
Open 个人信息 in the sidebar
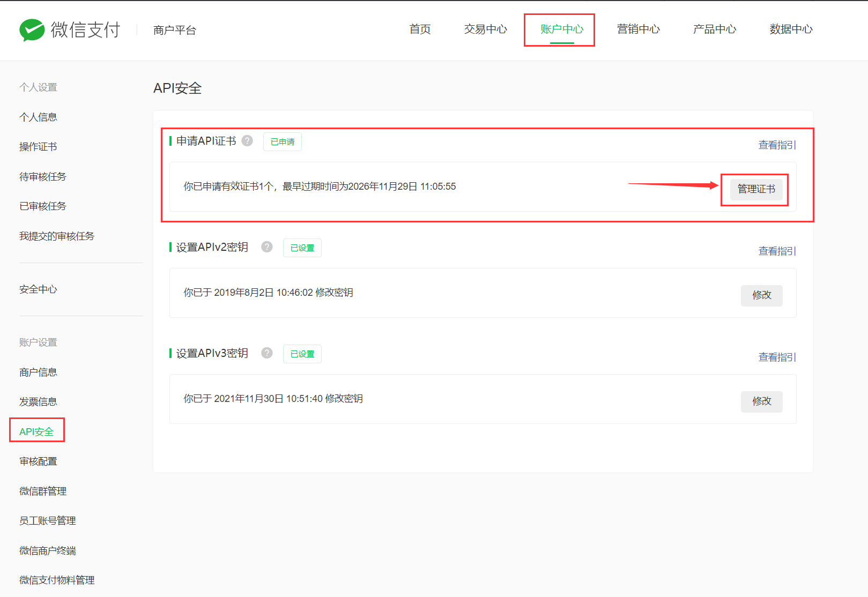click(x=38, y=117)
